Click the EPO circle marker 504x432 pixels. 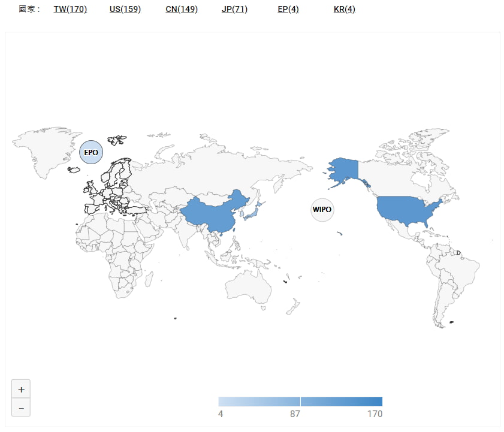coord(91,152)
